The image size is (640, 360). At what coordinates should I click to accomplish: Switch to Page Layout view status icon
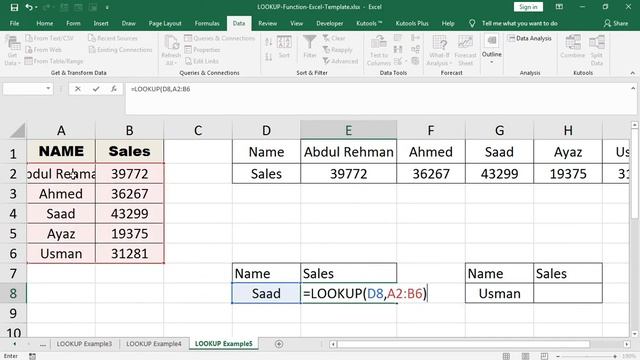coord(525,356)
